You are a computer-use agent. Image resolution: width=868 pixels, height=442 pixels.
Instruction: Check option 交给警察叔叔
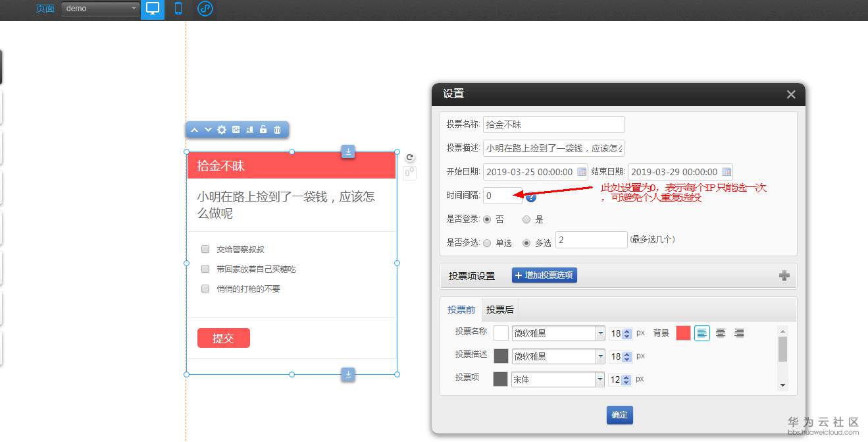tap(205, 249)
